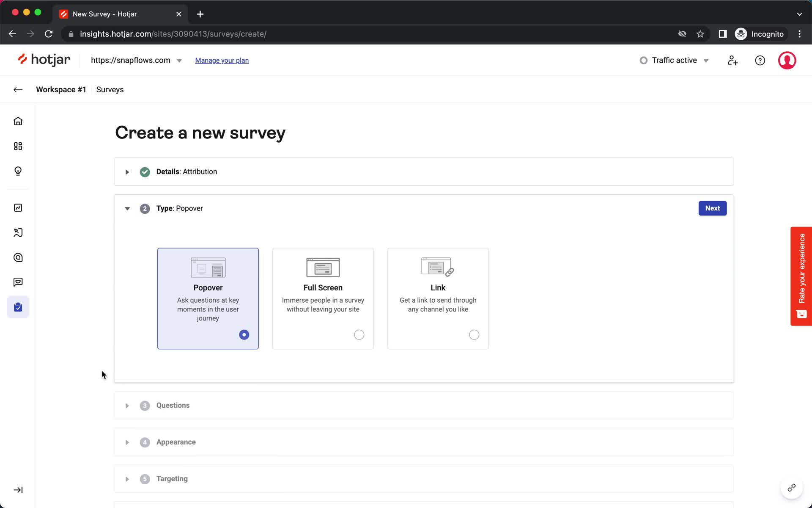Click the add new user icon
This screenshot has height=508, width=812.
pyautogui.click(x=732, y=60)
